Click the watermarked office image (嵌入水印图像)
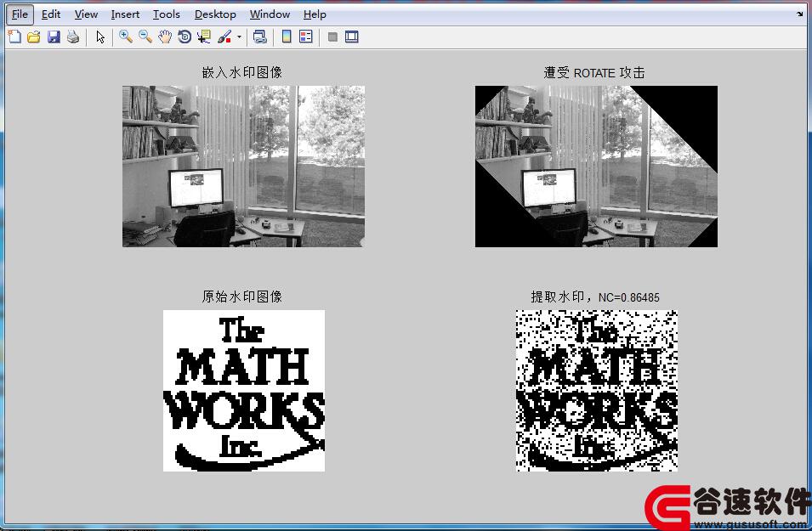 [243, 167]
